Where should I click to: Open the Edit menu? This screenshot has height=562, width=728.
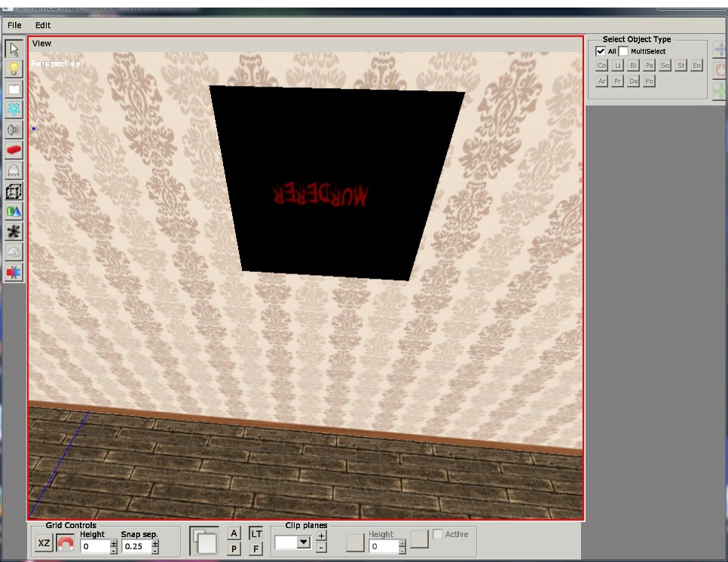42,25
